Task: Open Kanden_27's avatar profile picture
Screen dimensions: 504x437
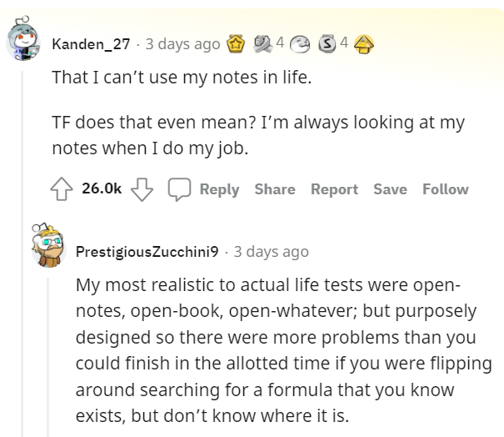Action: click(25, 40)
